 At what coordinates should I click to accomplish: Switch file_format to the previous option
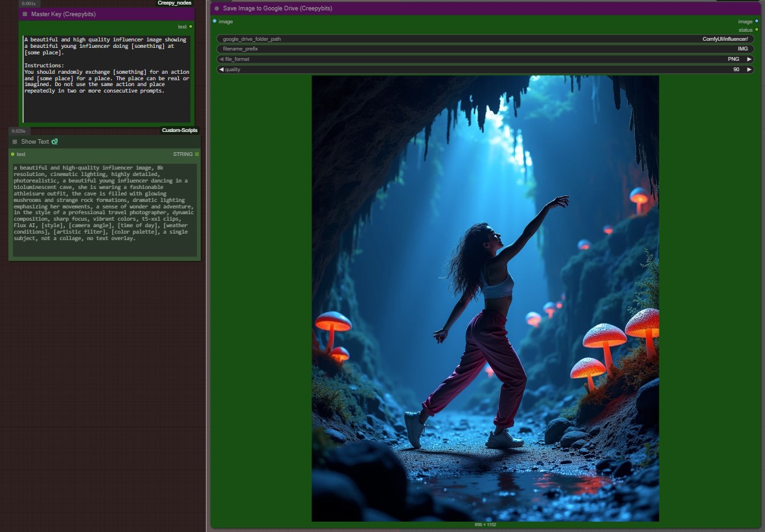(221, 59)
